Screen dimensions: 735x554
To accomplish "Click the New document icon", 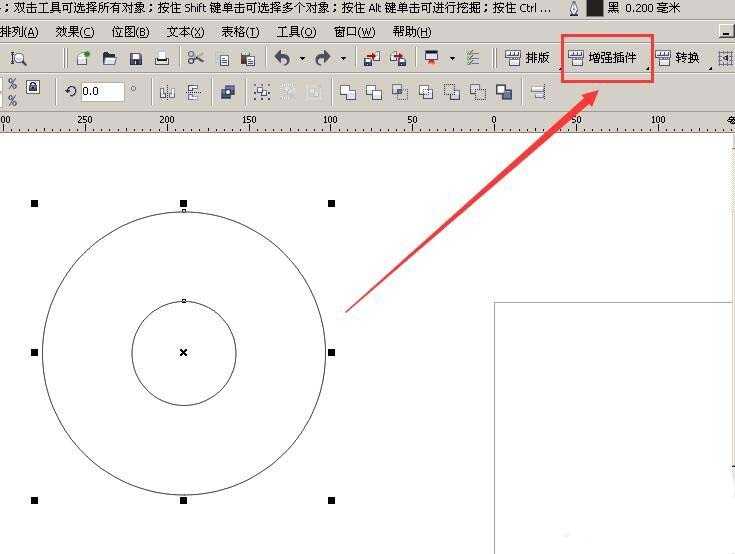I will pyautogui.click(x=83, y=59).
